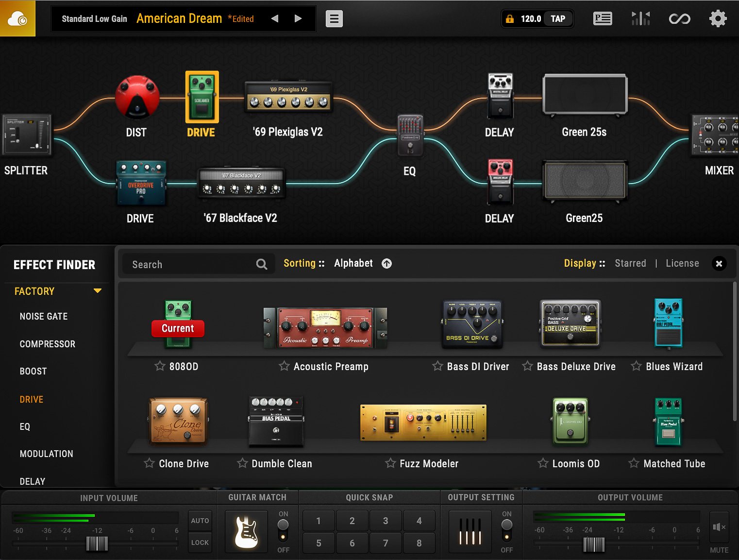The height and width of the screenshot is (560, 739).
Task: Open the settings gear icon
Action: click(718, 19)
